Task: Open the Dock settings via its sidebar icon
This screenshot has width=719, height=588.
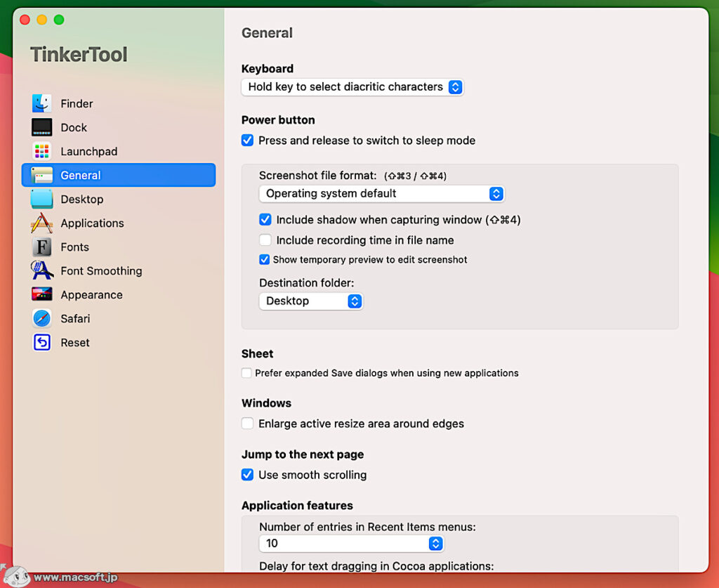Action: pos(44,127)
